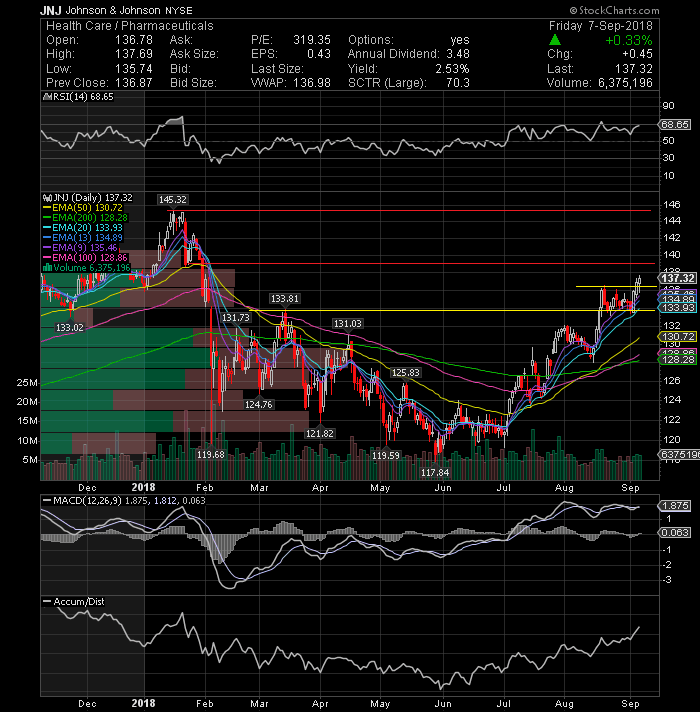Click the green up-arrow change indicator

[x=555, y=40]
